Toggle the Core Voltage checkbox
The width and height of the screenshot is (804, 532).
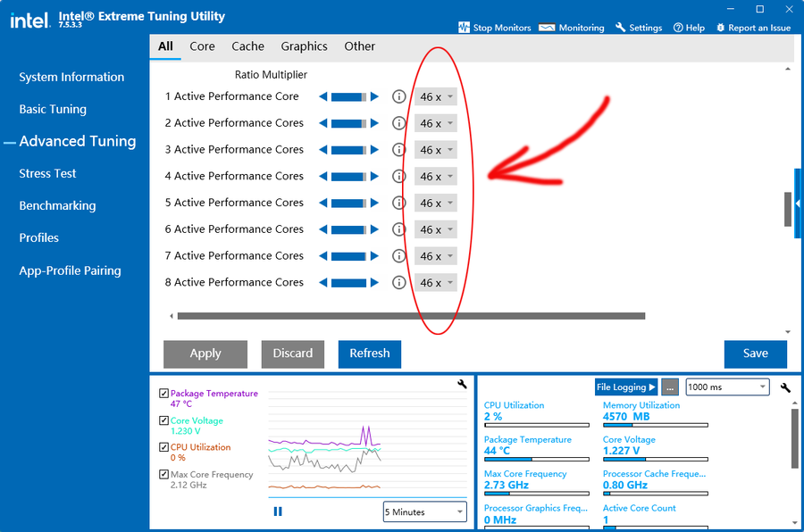pyautogui.click(x=163, y=420)
